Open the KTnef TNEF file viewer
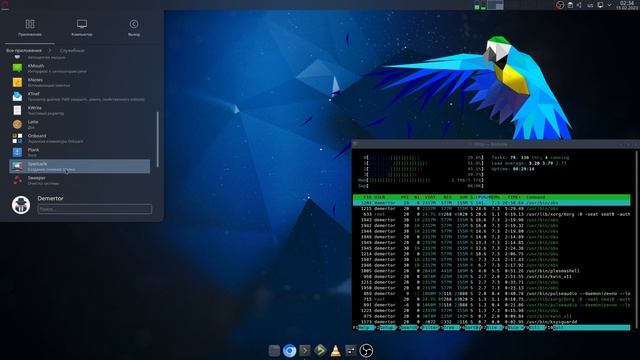Screen dimensions: 640x360 click(80, 96)
